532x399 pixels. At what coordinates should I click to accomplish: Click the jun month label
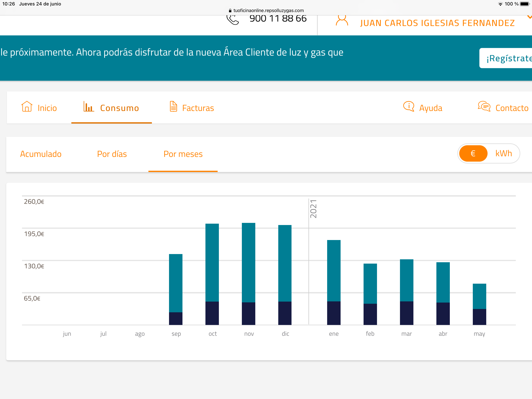pos(67,334)
